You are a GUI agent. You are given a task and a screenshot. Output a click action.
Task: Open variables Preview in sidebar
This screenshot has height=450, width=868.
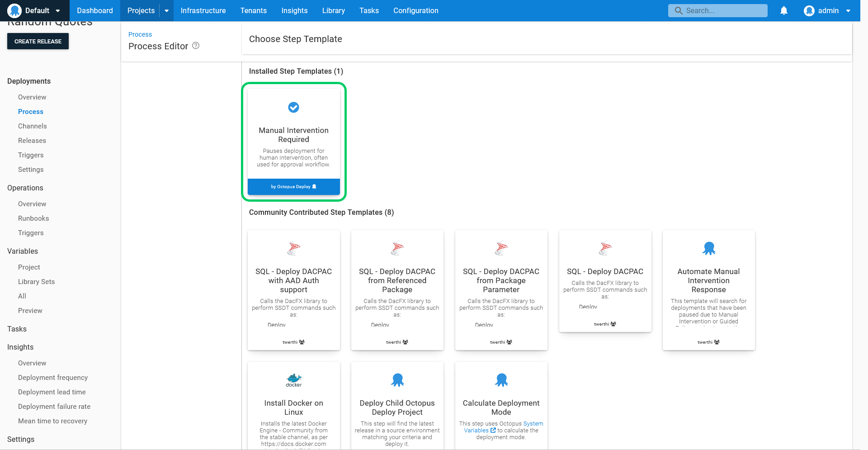30,311
